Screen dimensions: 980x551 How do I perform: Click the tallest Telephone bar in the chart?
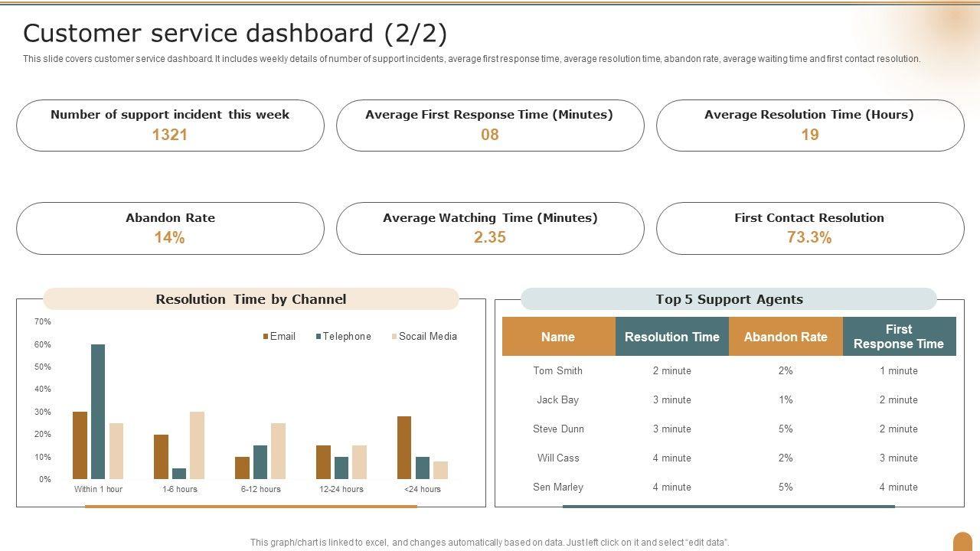coord(98,412)
